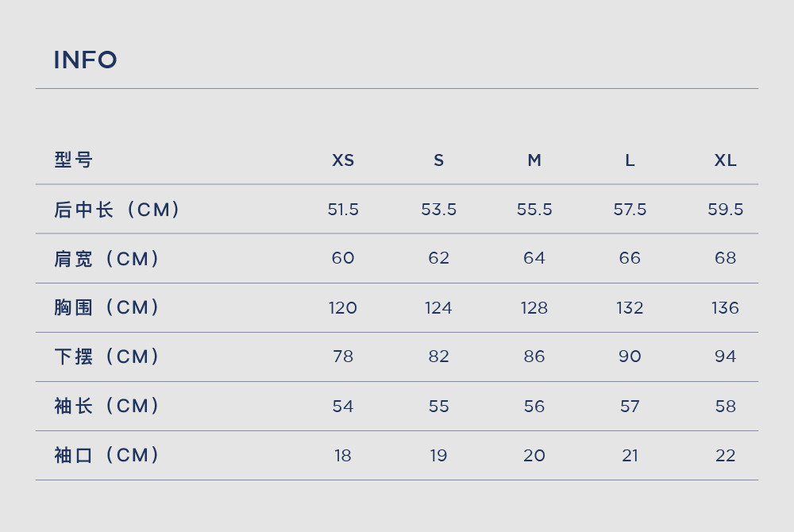Image resolution: width=794 pixels, height=532 pixels.
Task: Click the 袖口 (CM) row label
Action: (107, 455)
